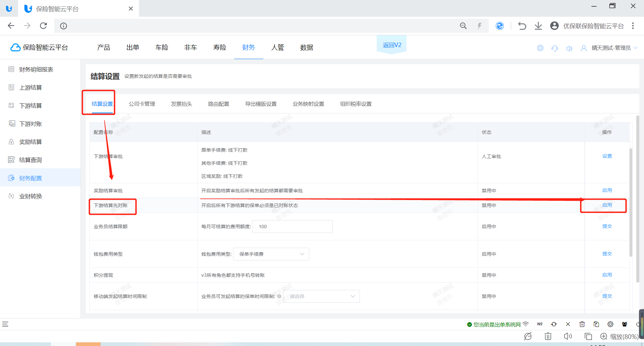The height and width of the screenshot is (346, 644).
Task: Open the 财务 top menu
Action: point(249,47)
